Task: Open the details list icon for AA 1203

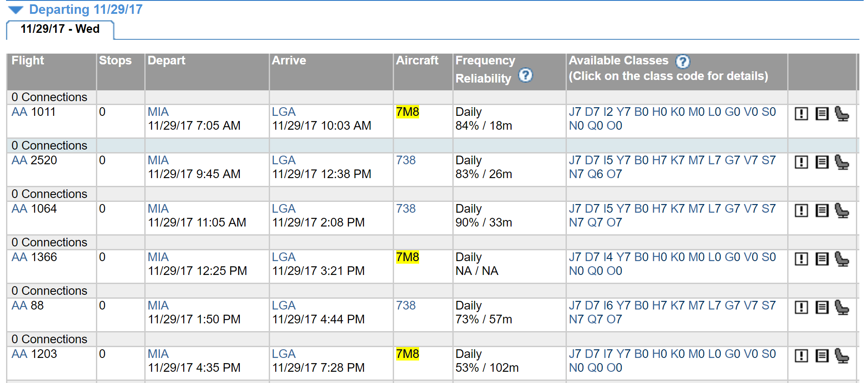Action: (x=822, y=356)
